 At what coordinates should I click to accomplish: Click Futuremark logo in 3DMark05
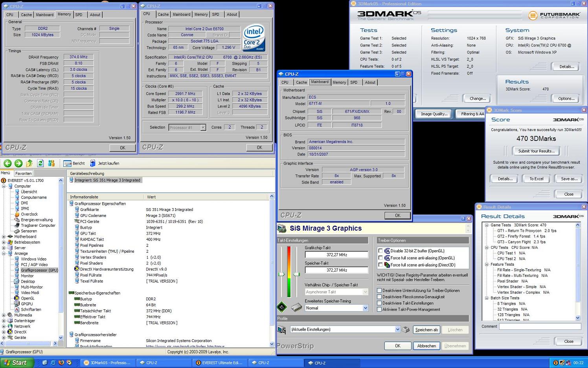[x=554, y=15]
